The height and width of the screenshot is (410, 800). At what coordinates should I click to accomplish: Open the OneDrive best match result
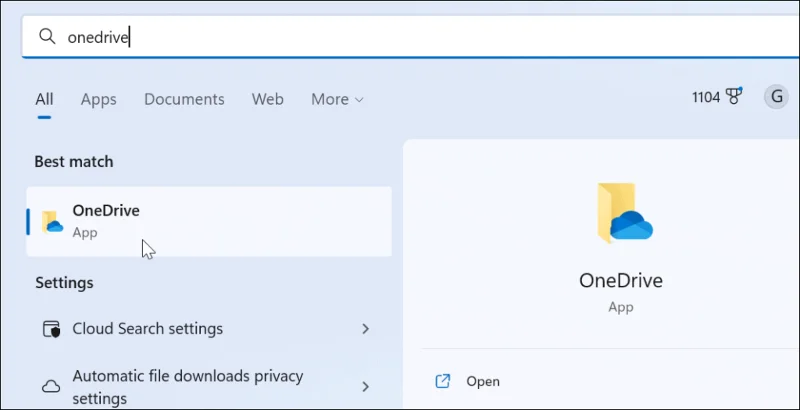tap(209, 221)
